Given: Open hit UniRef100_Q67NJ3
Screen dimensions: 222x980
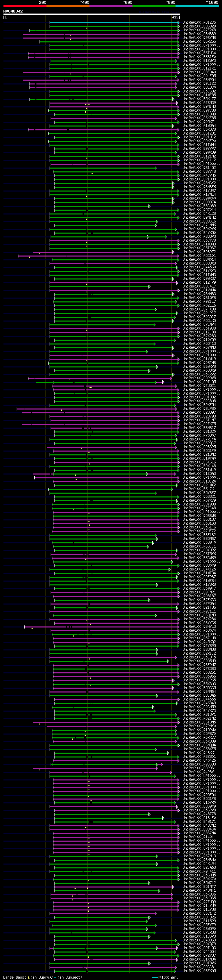Looking at the screenshot, I should point(199,856).
